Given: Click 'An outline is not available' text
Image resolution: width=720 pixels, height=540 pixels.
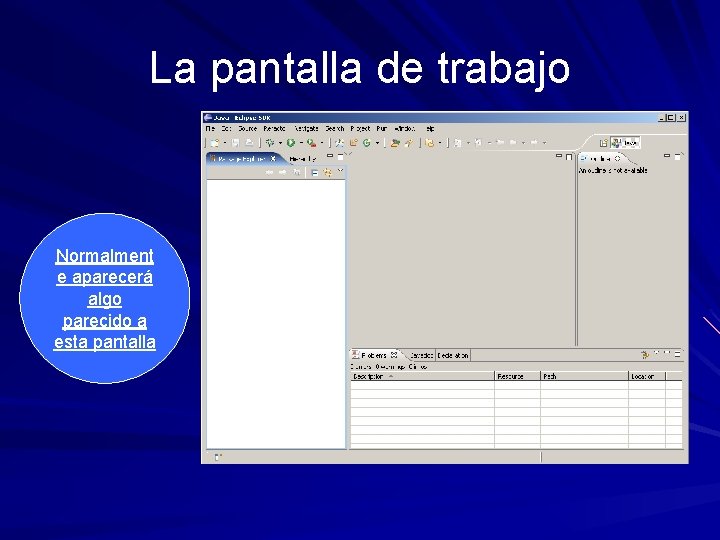Looking at the screenshot, I should click(x=613, y=170).
